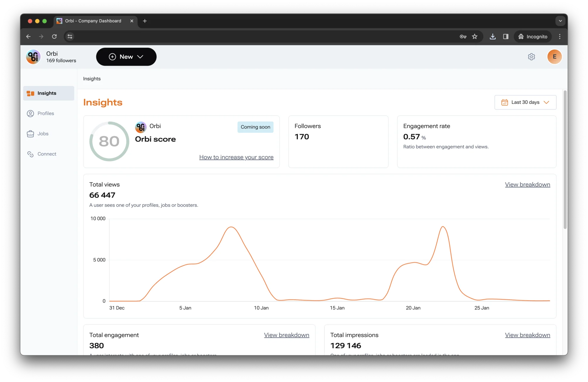The width and height of the screenshot is (588, 382).
Task: Open the Last 30 days date filter
Action: (x=525, y=102)
